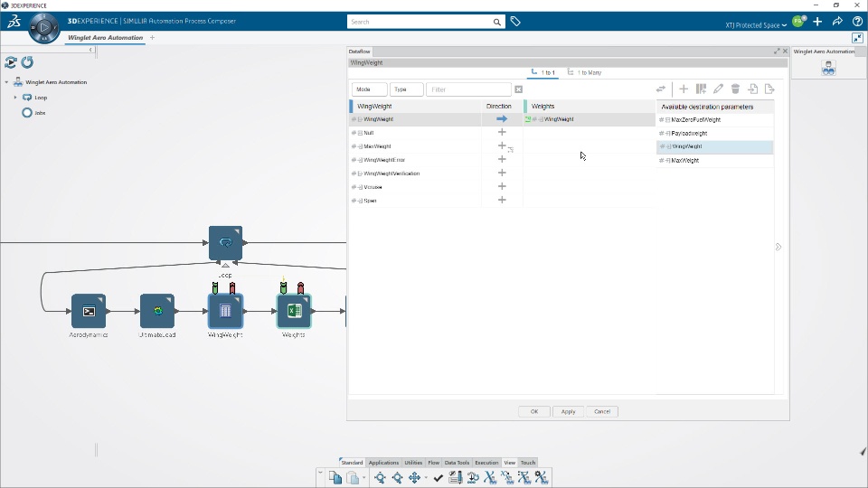This screenshot has width=868, height=488.
Task: Collapse the Winglet Aero Automation tree root
Action: [x=6, y=82]
